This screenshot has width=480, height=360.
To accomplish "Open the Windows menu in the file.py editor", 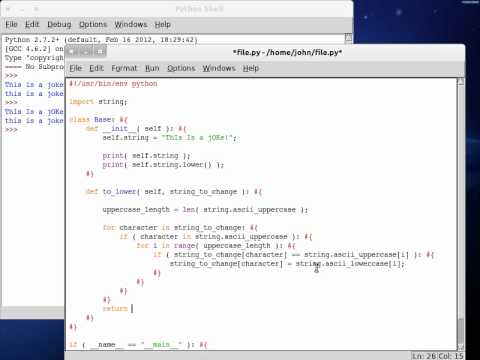I will 219,68.
